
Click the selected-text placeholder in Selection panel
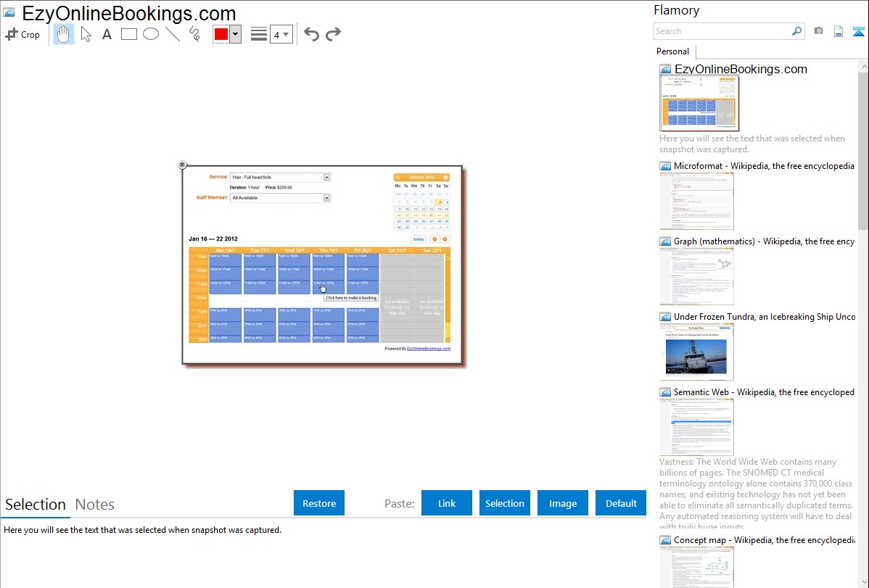[x=142, y=530]
